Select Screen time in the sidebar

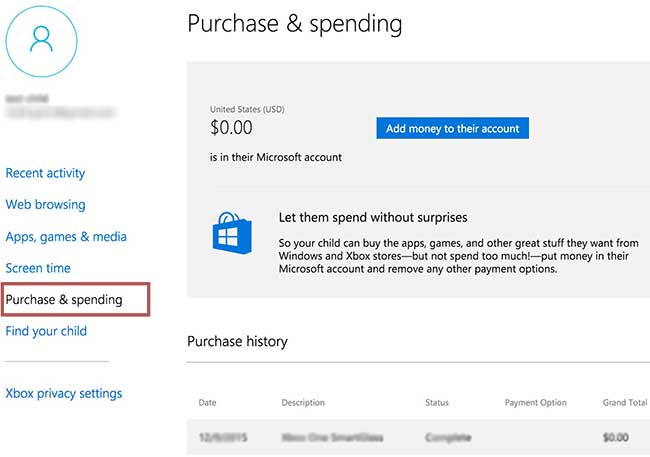[38, 268]
